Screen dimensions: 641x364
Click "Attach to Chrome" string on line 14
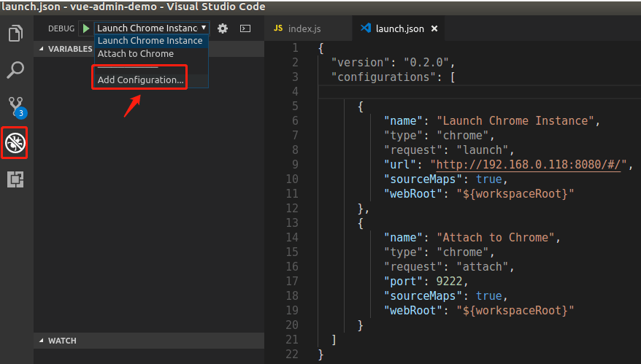496,238
